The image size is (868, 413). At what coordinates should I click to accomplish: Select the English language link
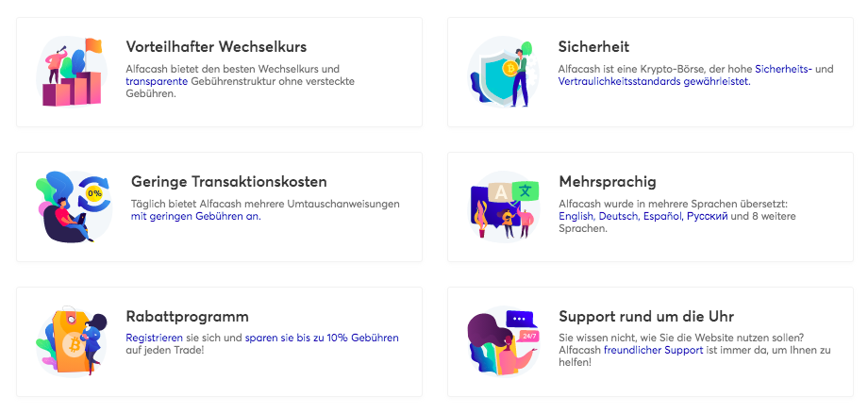[576, 216]
